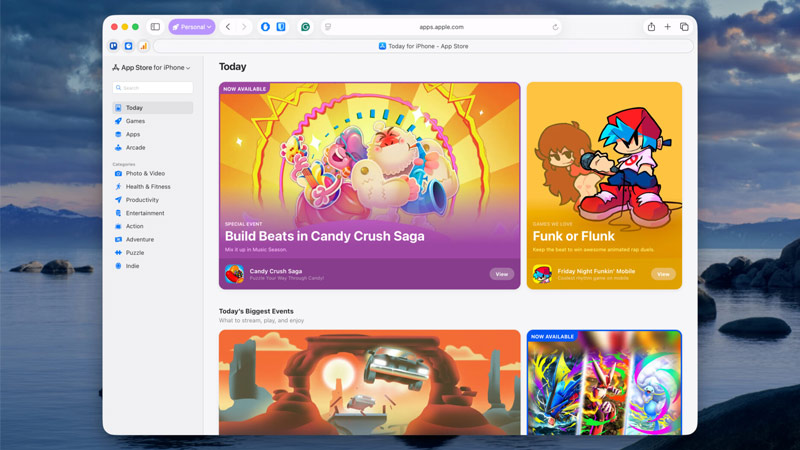Open Build Beats in Candy Crush Saga story
Screen dimensions: 800x450
369,186
